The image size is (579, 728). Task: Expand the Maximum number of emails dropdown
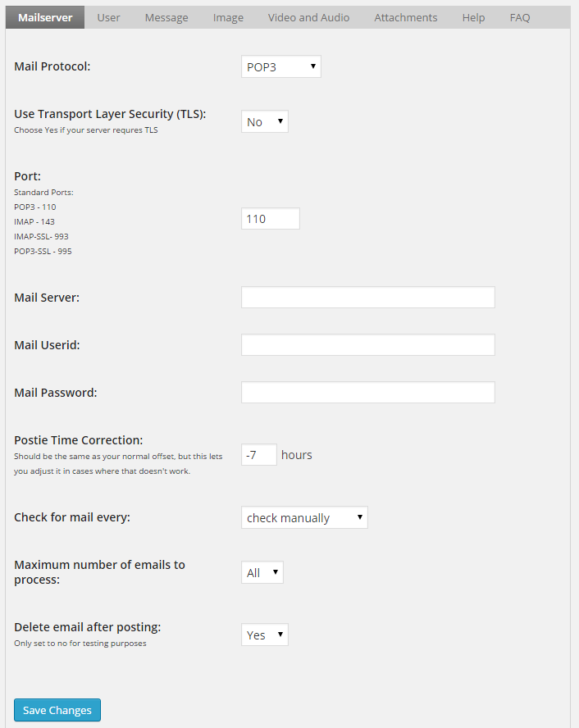pyautogui.click(x=262, y=573)
